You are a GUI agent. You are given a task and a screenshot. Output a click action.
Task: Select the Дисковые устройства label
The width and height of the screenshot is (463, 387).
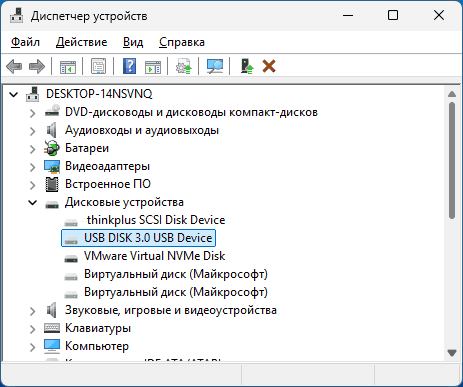point(124,202)
